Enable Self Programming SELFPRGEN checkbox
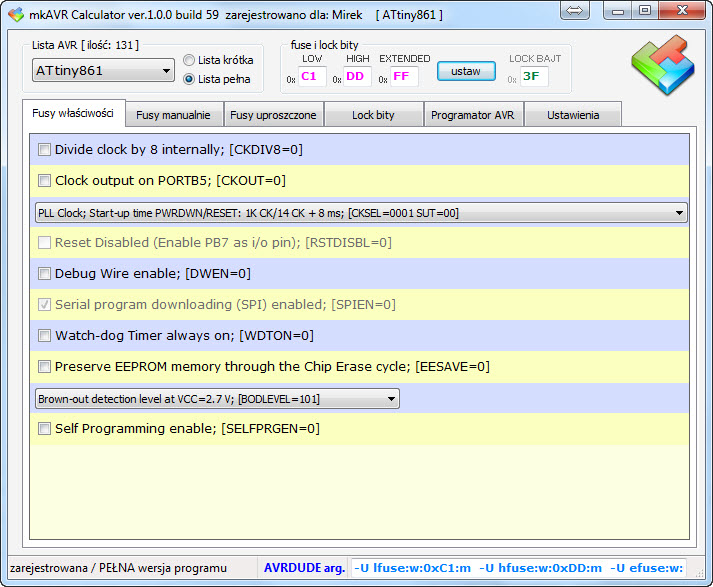The height and width of the screenshot is (587, 713). point(44,428)
